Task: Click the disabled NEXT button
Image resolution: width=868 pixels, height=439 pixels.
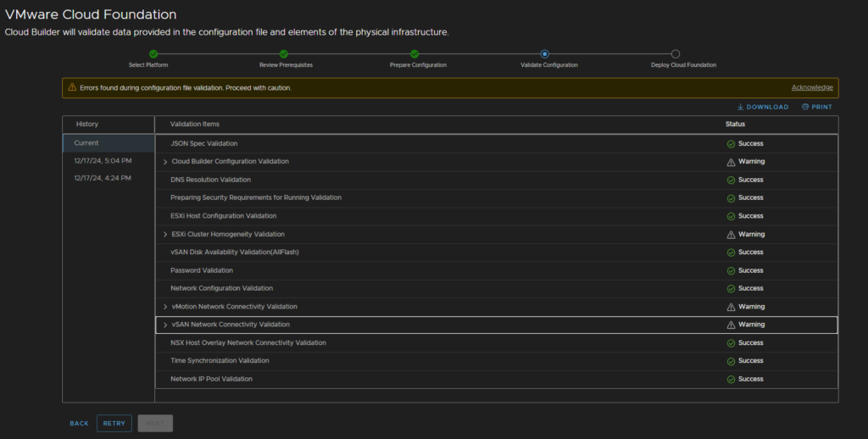Action: click(x=155, y=424)
